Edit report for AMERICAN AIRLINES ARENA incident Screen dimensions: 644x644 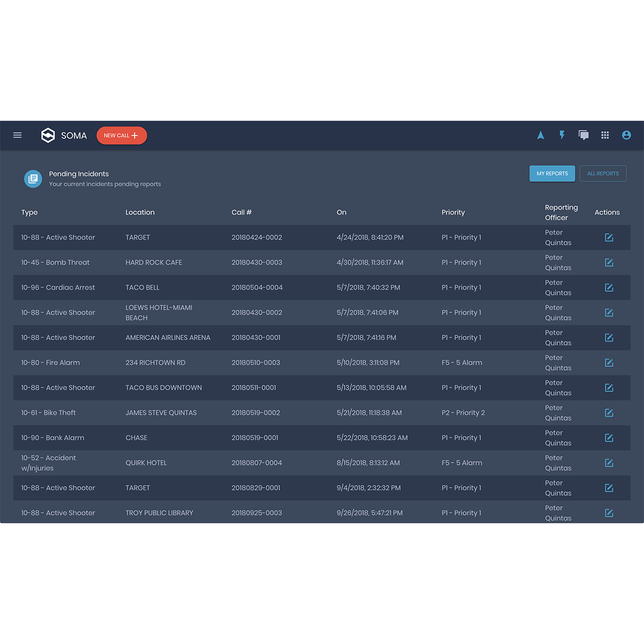(x=609, y=338)
